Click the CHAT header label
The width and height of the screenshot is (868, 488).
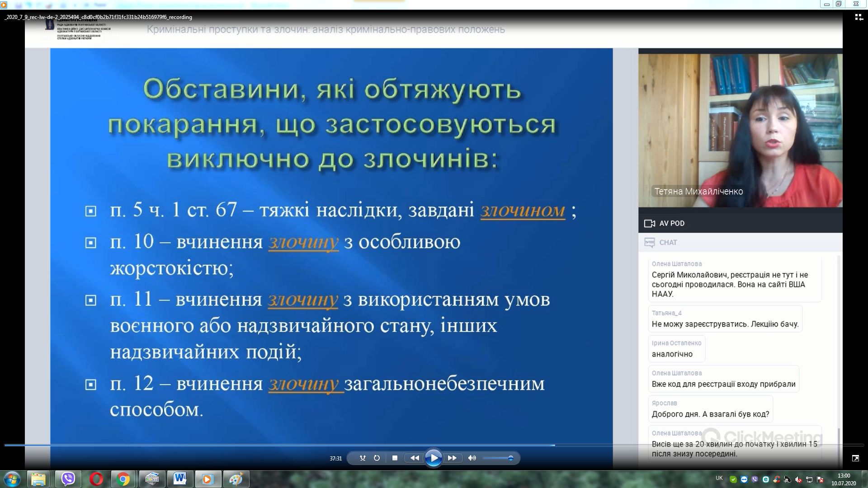click(x=668, y=243)
